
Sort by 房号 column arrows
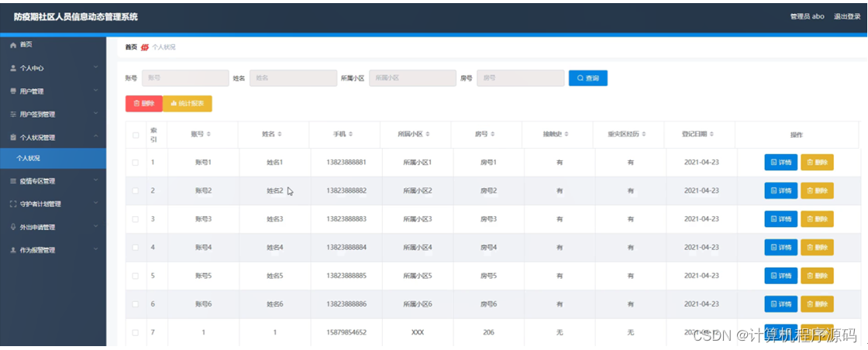[493, 135]
